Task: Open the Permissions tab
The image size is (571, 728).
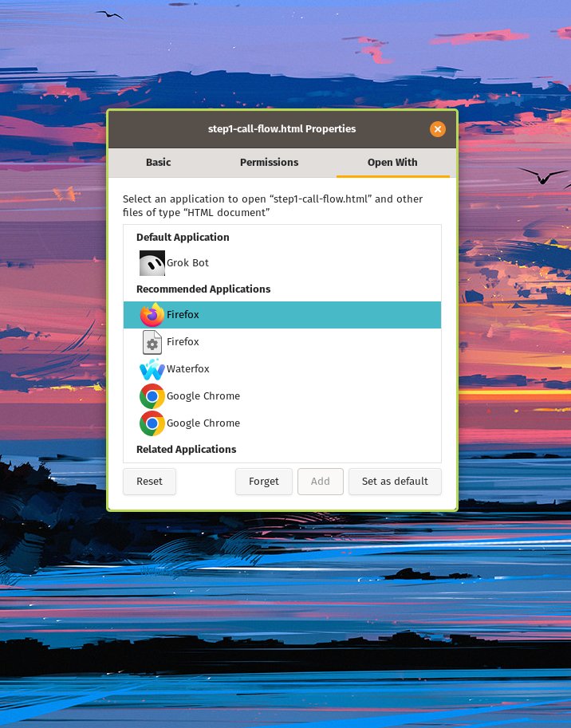Action: (270, 163)
